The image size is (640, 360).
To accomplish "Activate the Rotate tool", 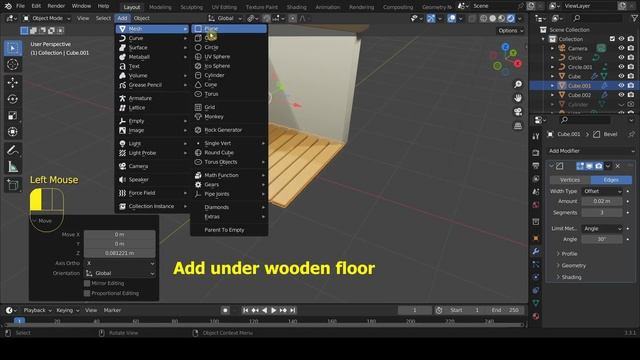I will (x=13, y=99).
